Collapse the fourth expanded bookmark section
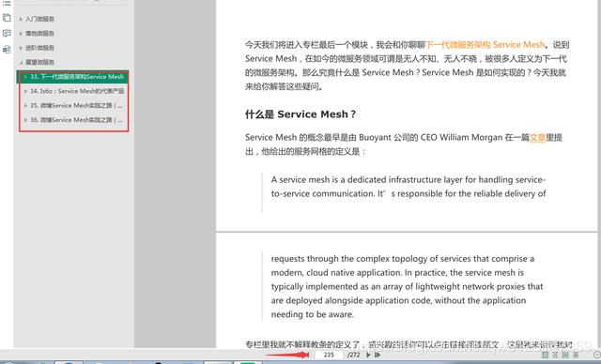Screen dimensions: 601x364 pos(21,62)
